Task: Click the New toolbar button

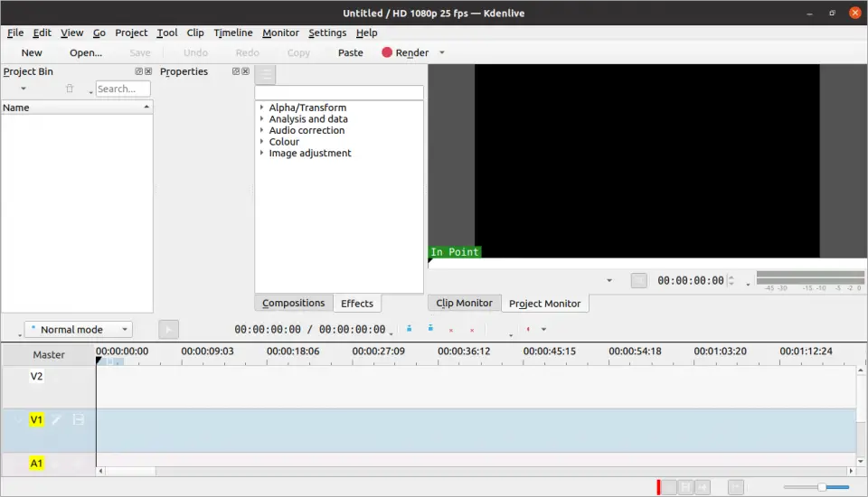Action: (32, 52)
